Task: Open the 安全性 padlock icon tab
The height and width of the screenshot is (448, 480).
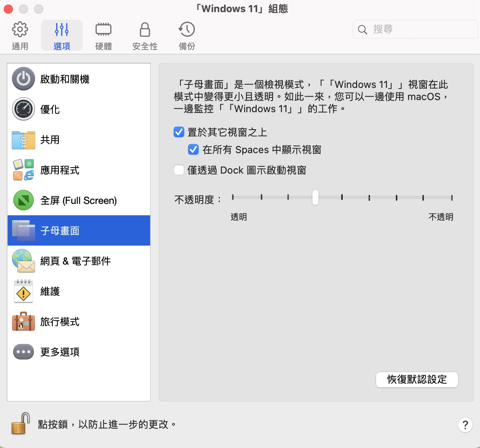Action: coord(145,36)
